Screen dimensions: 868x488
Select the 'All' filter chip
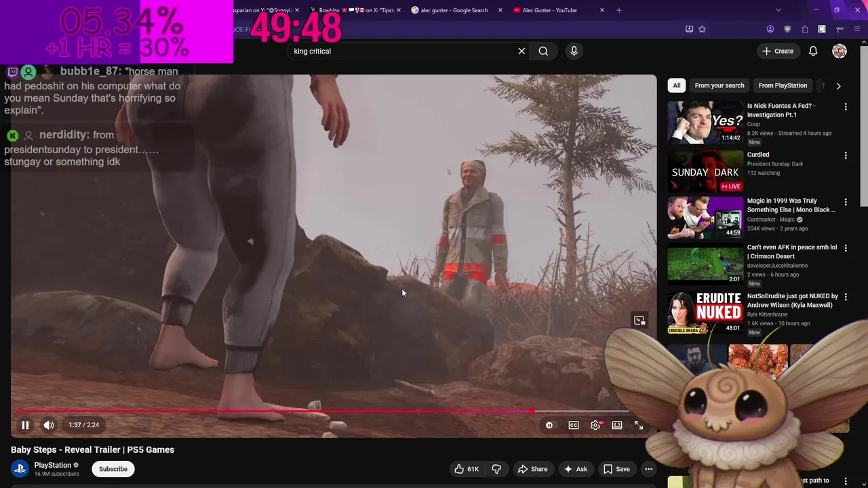click(677, 85)
